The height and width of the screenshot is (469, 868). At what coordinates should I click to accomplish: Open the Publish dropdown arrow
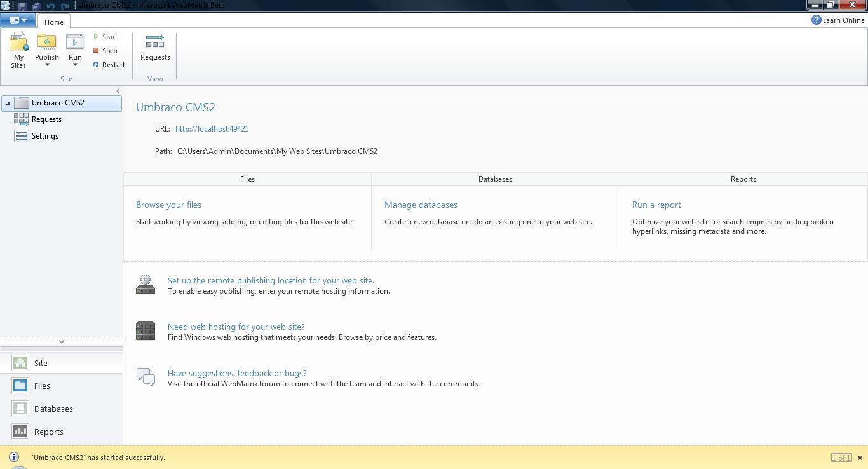(47, 65)
